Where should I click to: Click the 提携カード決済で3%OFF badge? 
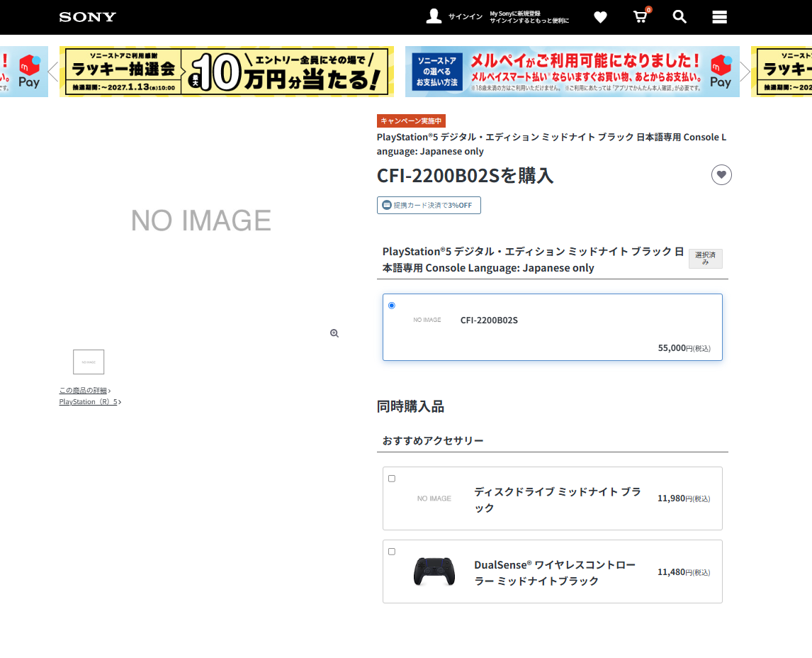tap(429, 205)
